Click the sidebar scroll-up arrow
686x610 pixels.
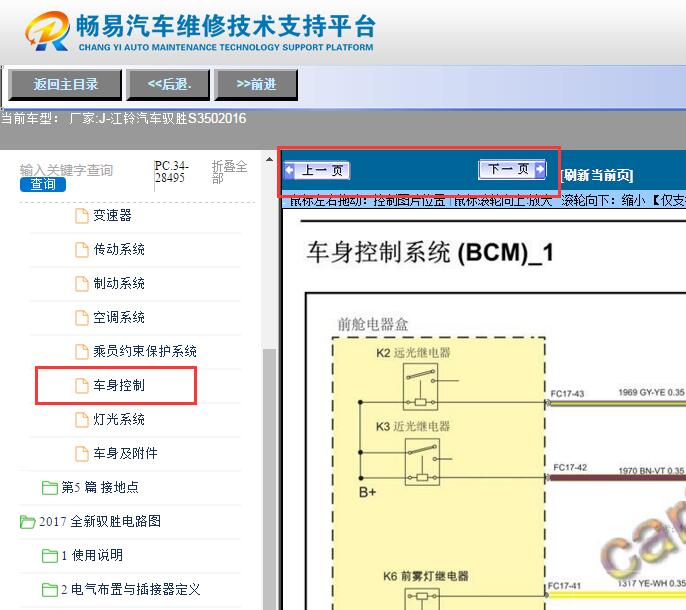[x=270, y=160]
